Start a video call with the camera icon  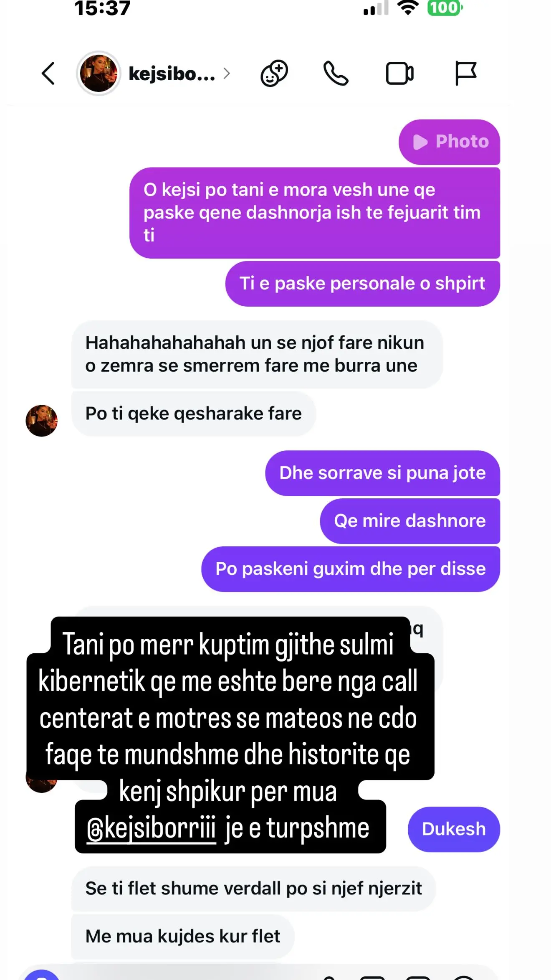tap(400, 74)
